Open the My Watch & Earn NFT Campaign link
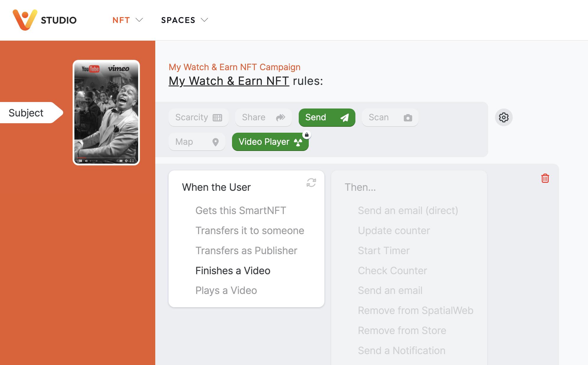Viewport: 588px width, 365px height. pyautogui.click(x=234, y=67)
